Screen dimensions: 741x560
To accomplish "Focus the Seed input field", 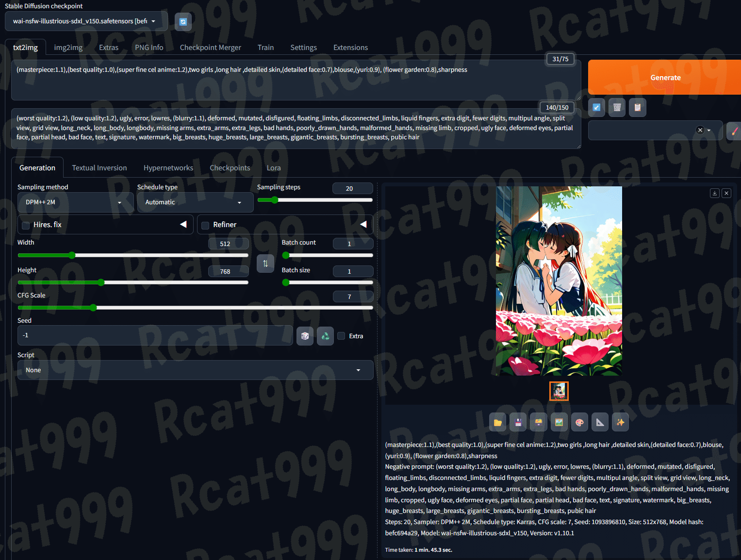I will pos(155,335).
